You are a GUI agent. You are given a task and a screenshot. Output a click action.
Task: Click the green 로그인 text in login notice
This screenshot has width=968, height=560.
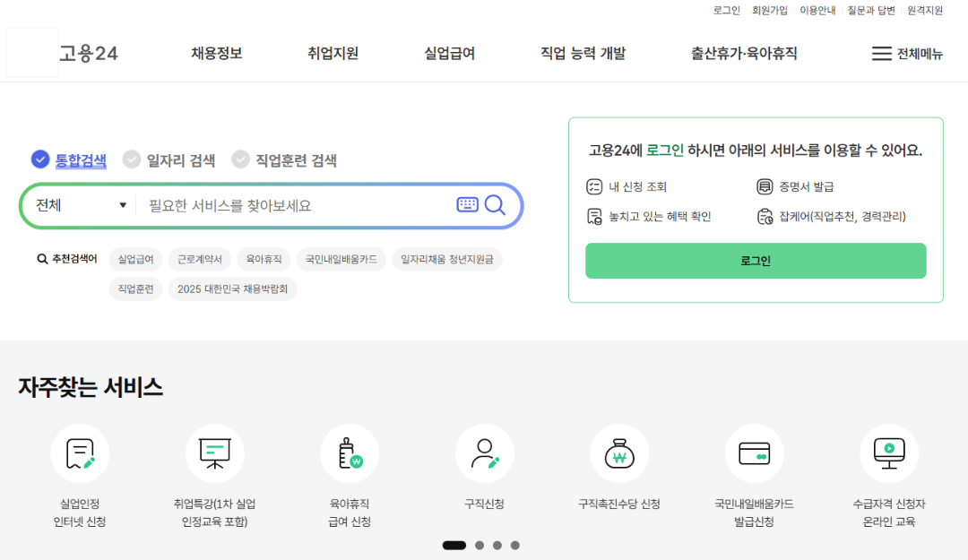(665, 151)
